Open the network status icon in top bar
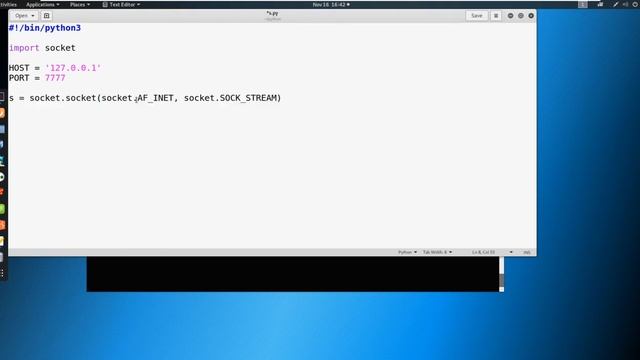The width and height of the screenshot is (640, 360). pyautogui.click(x=600, y=4)
